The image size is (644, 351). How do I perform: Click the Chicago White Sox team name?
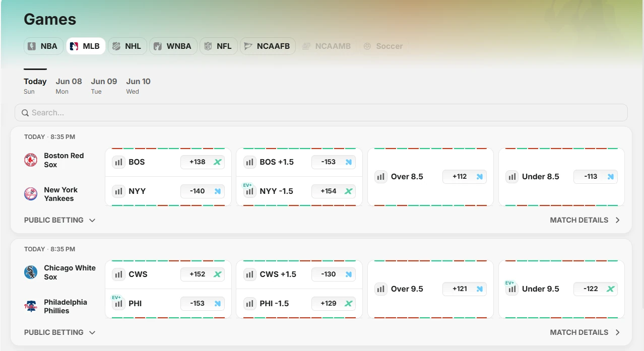click(x=70, y=272)
